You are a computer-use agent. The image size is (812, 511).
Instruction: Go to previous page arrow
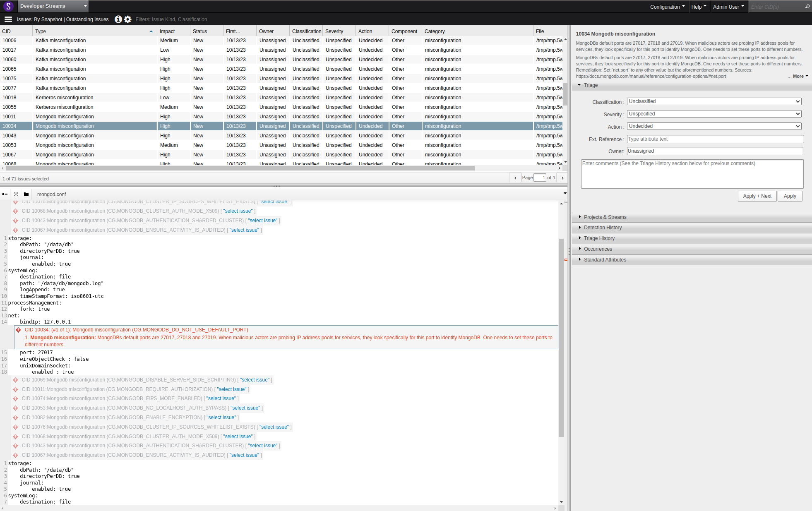[515, 178]
